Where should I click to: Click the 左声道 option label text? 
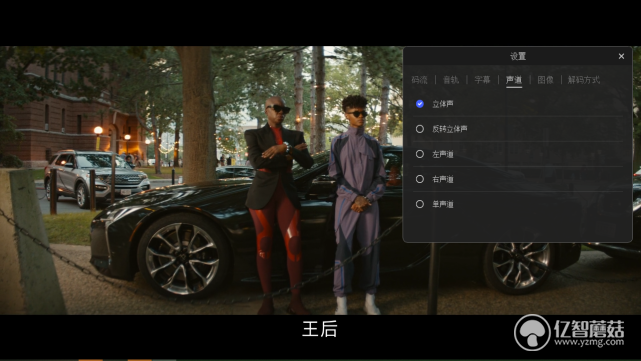pyautogui.click(x=443, y=154)
